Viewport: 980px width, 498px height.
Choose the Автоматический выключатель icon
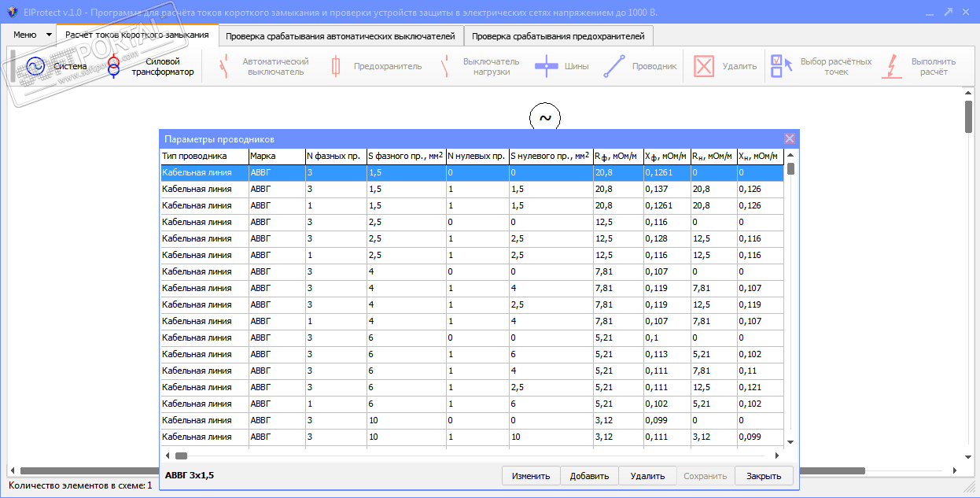click(x=225, y=67)
